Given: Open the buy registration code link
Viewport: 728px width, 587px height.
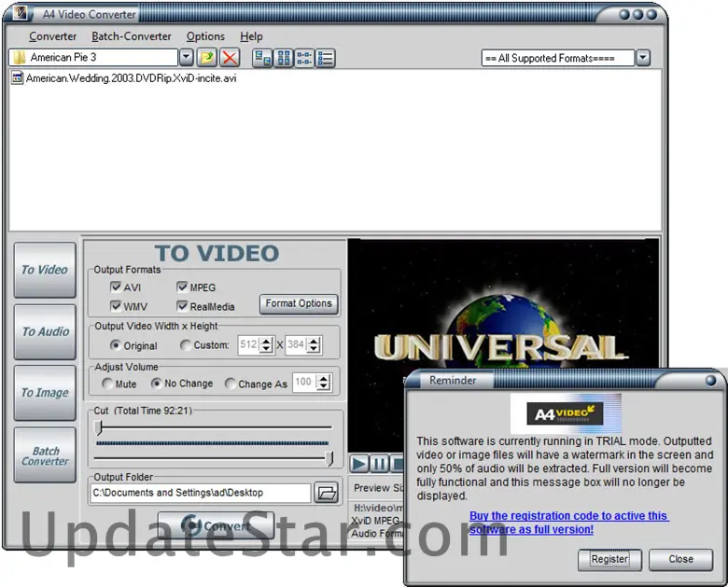Looking at the screenshot, I should 569,523.
